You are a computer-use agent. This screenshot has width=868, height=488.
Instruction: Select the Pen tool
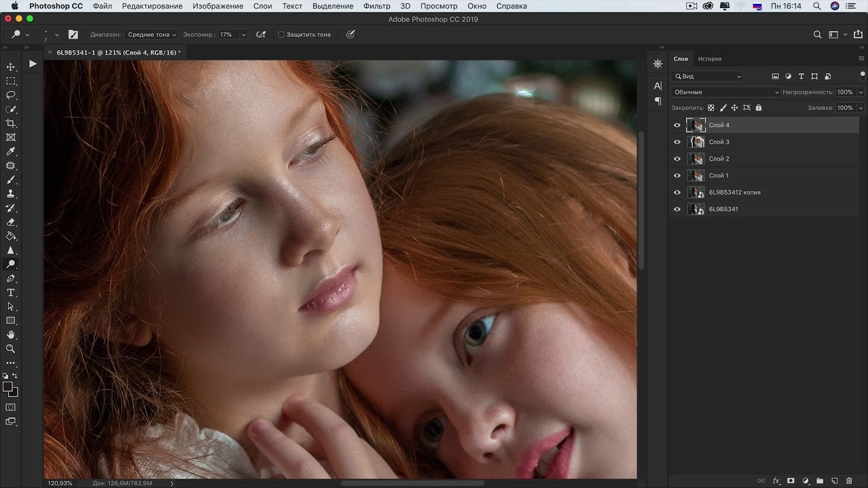pyautogui.click(x=11, y=279)
